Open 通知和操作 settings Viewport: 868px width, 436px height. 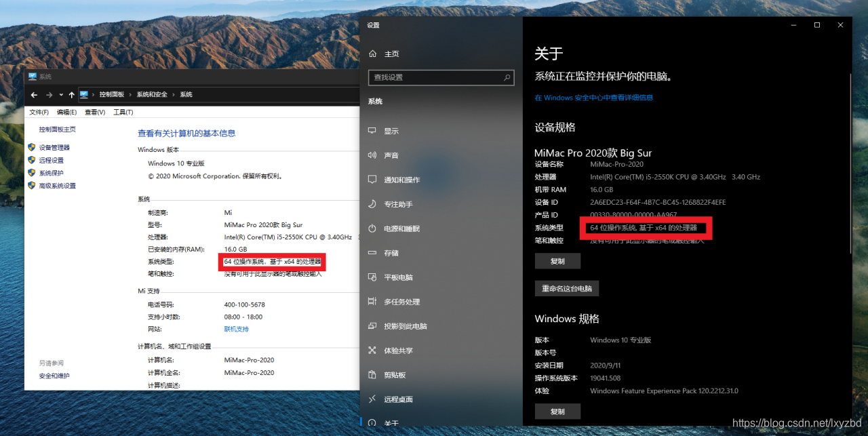403,179
